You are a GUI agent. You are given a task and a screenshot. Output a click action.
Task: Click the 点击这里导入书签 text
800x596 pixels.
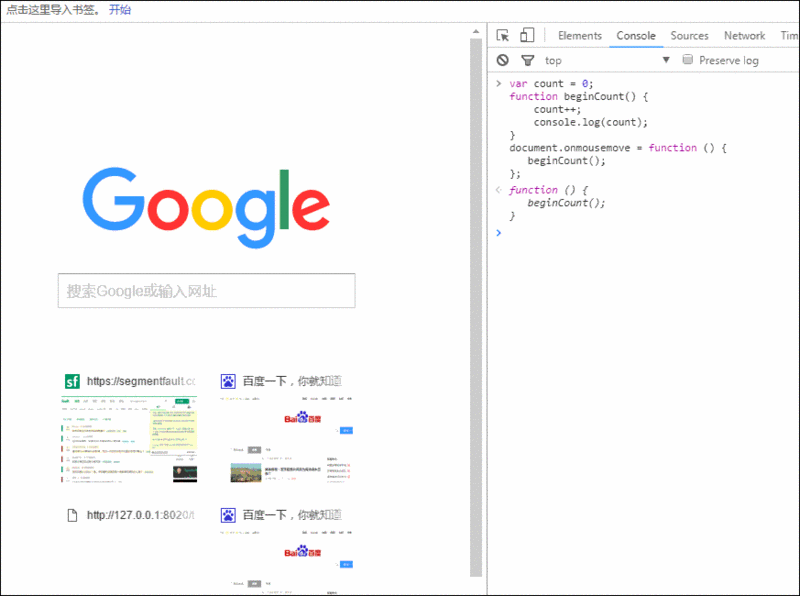(x=54, y=10)
